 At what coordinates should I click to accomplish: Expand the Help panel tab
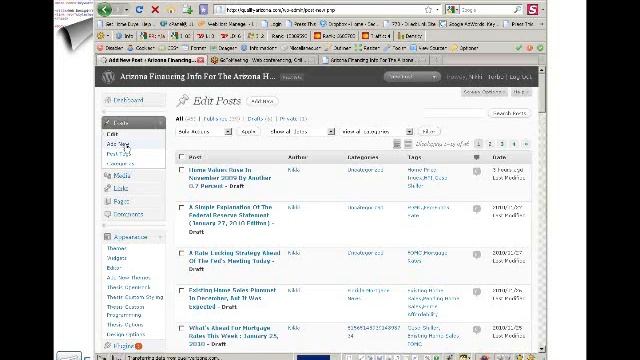coord(520,92)
